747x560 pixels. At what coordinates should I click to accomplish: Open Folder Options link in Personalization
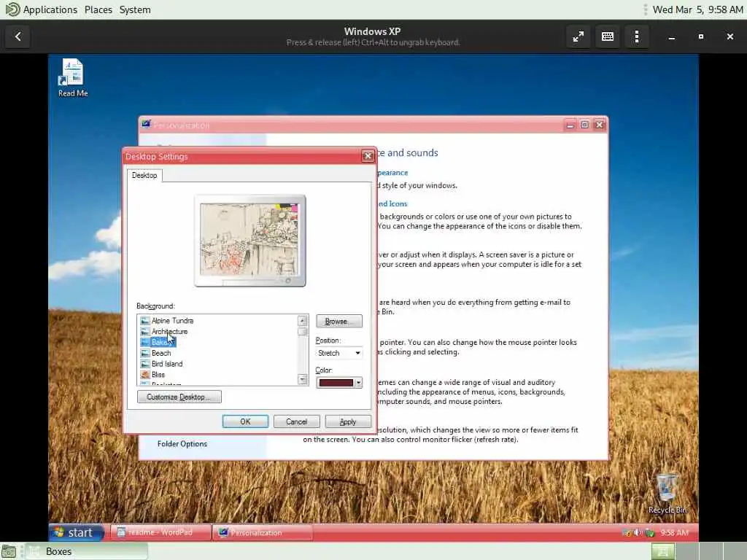(182, 444)
